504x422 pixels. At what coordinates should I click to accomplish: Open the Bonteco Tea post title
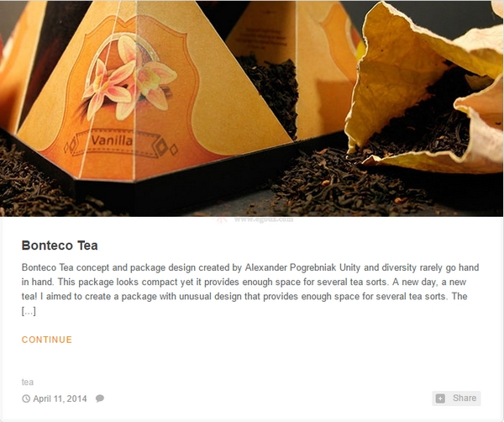(x=60, y=245)
